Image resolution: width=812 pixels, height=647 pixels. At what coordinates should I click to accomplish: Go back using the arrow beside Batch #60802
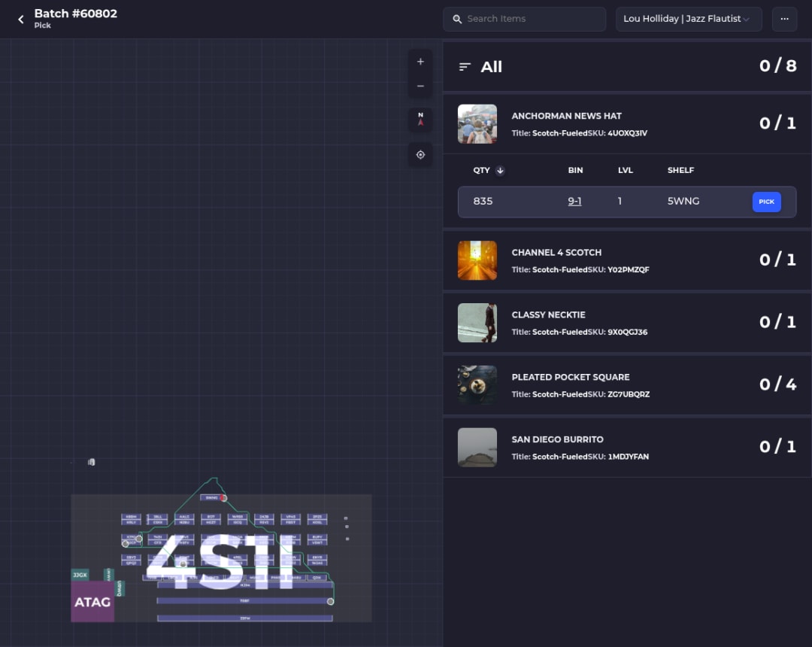21,19
